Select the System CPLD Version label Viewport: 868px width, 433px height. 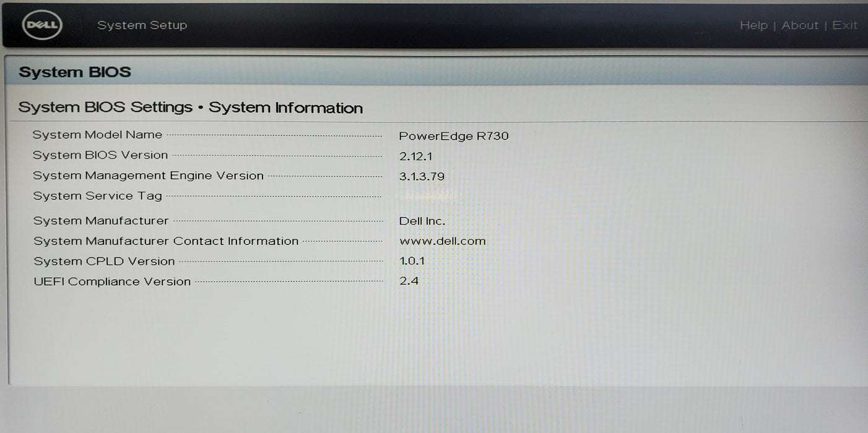pos(104,262)
